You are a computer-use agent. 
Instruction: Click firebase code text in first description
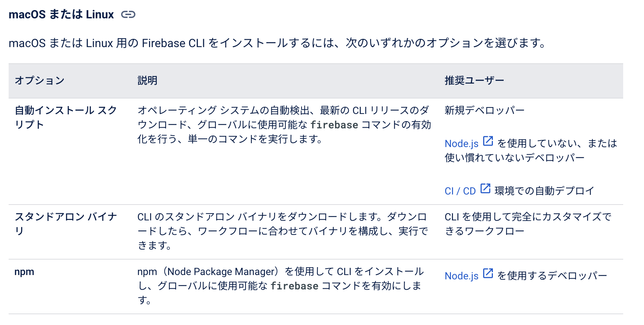pyautogui.click(x=334, y=125)
